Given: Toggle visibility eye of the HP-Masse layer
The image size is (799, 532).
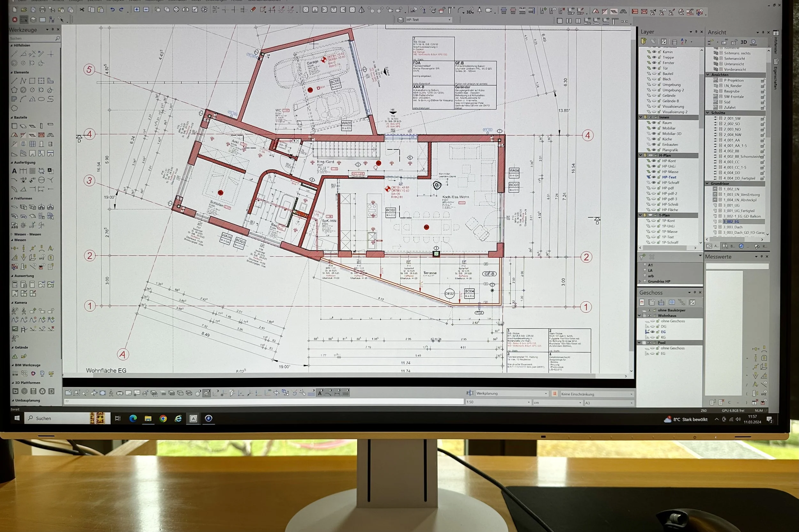Looking at the screenshot, I should pos(654,172).
